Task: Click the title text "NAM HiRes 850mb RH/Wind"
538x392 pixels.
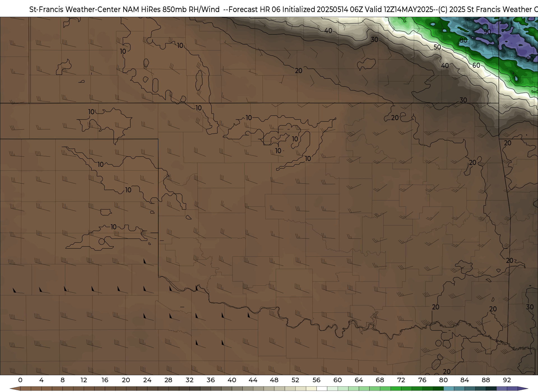Action: 171,10
